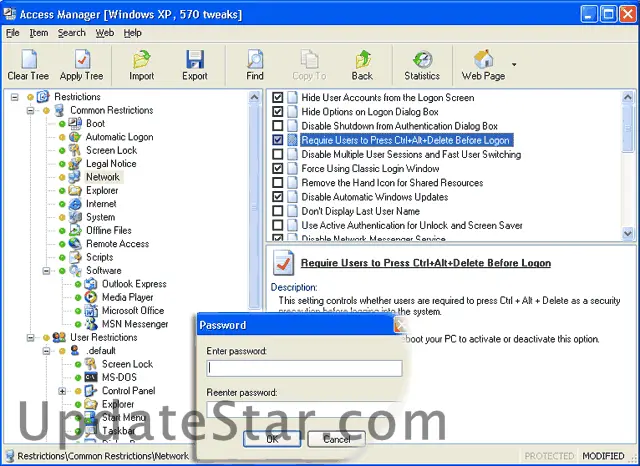Check Disable Multiple User Sessions and Fast User Switching
Screen dimensions: 640x466
pyautogui.click(x=278, y=154)
